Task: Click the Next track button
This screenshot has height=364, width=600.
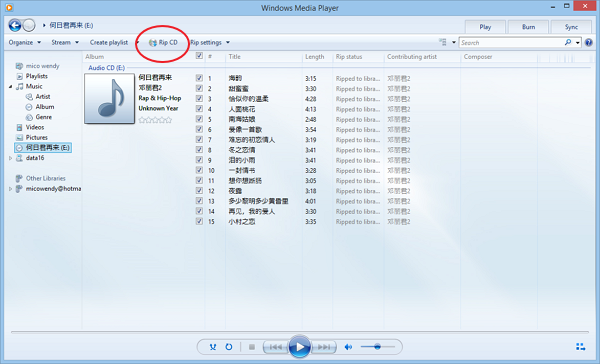Action: [324, 347]
